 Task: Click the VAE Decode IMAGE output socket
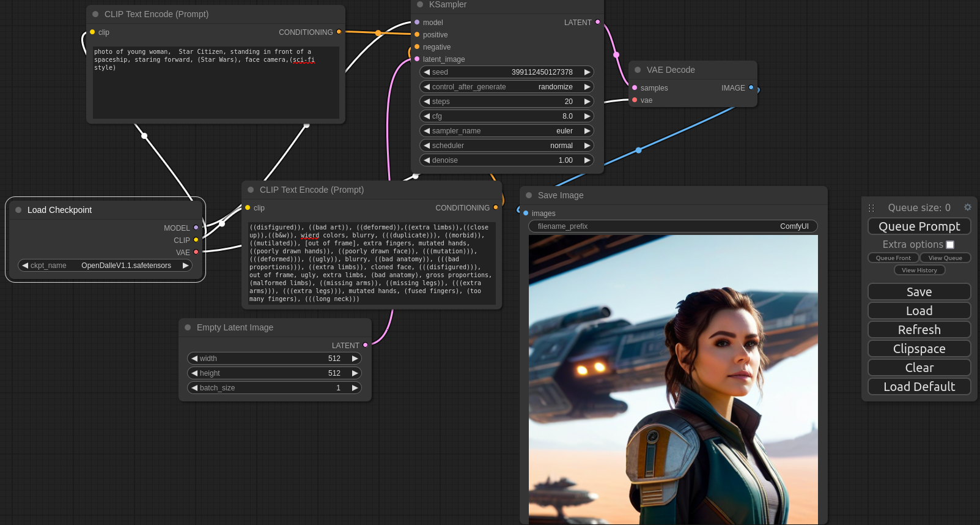[751, 87]
